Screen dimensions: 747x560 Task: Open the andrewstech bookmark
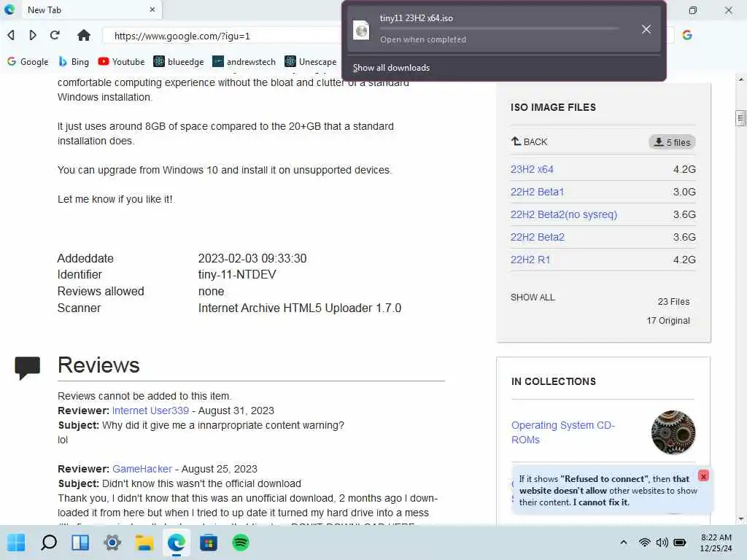tap(244, 61)
